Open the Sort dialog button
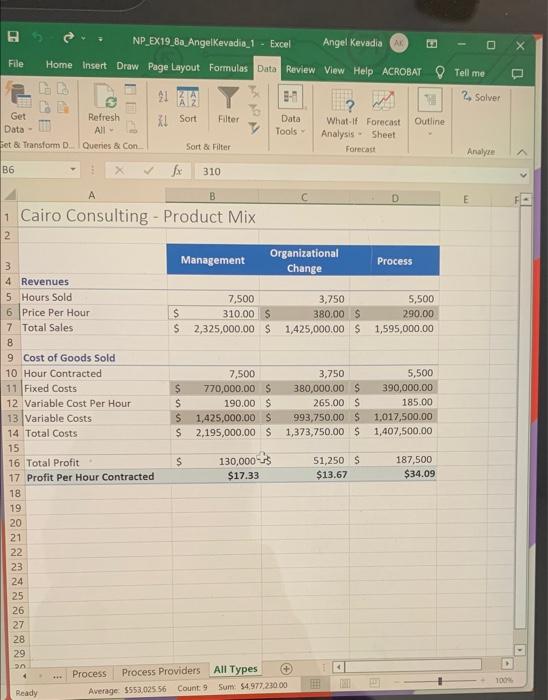 click(188, 105)
